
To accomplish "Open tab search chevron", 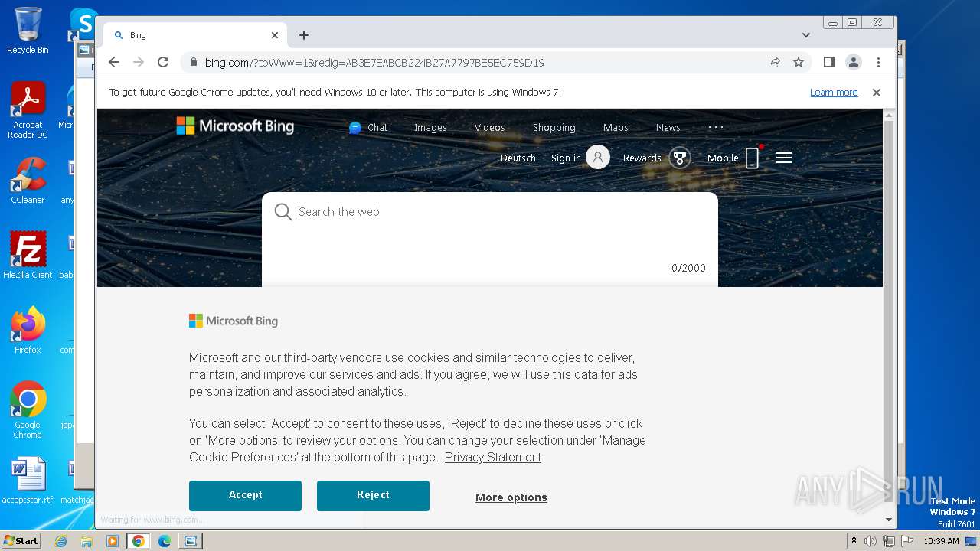I will click(x=806, y=35).
